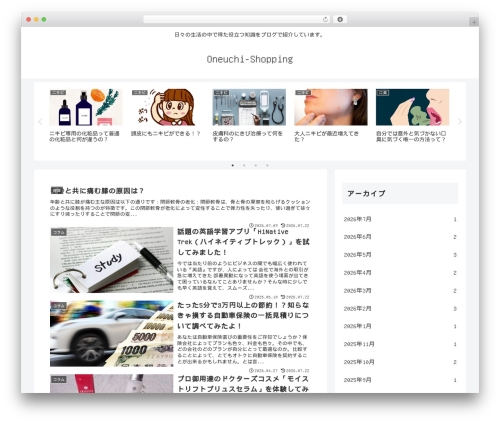Open the 11月 archive link
Viewport: 500px width, 423px height.
tap(400, 344)
